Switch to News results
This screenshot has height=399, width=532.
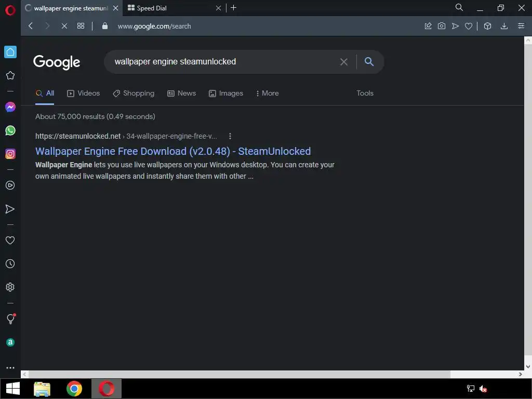181,94
